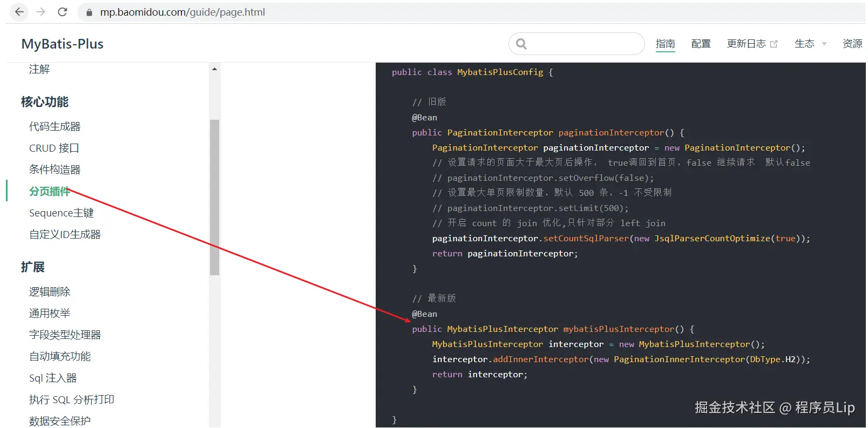
Task: Click the 生态 dropdown arrow
Action: click(824, 44)
